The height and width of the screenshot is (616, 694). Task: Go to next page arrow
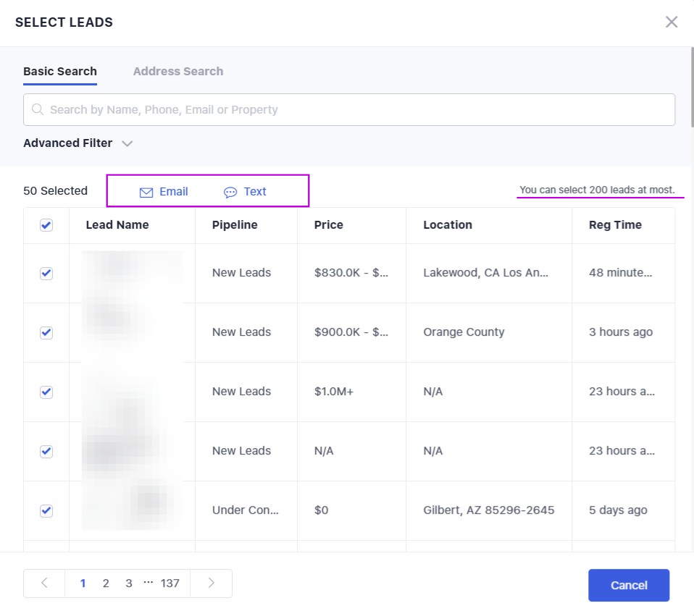[211, 583]
